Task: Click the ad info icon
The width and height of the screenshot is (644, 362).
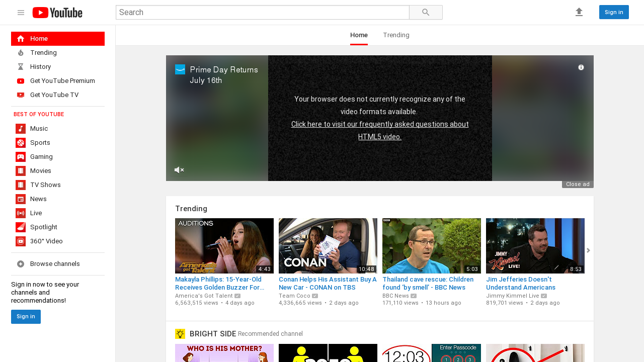Action: tap(581, 67)
